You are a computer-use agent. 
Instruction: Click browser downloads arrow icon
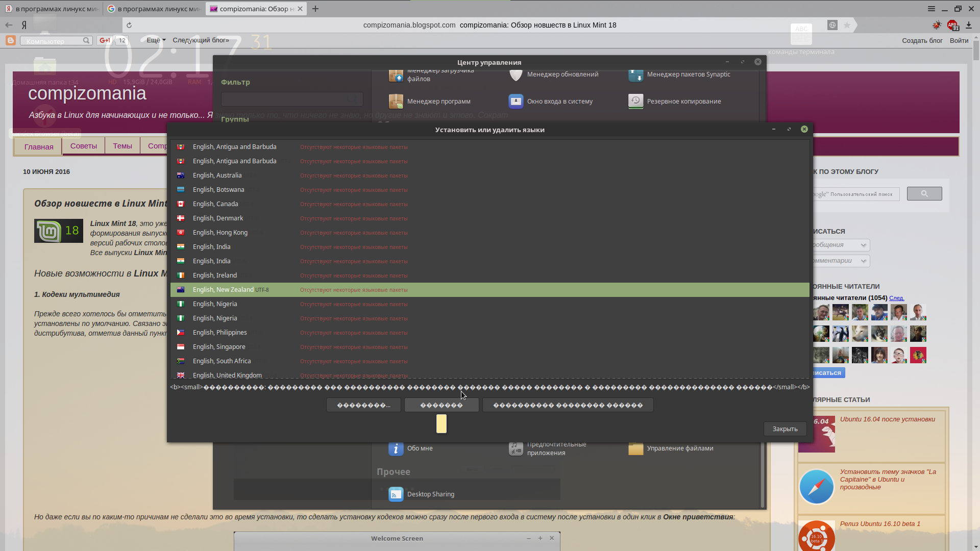[968, 25]
